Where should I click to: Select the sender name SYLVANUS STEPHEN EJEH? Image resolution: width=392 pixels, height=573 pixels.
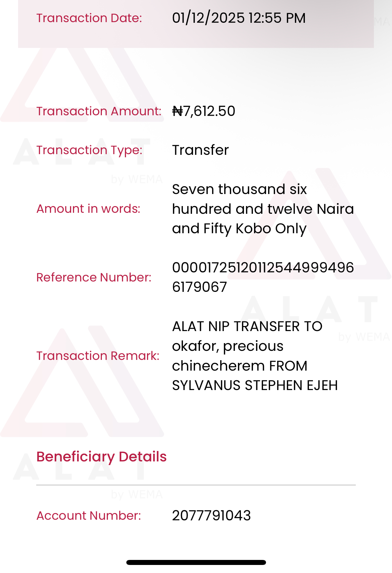(255, 385)
